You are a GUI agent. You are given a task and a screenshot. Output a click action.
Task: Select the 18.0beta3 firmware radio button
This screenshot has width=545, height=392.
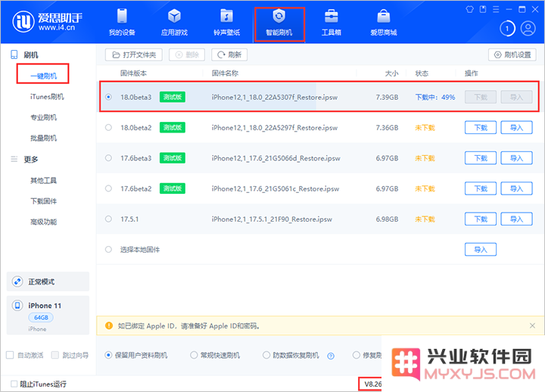click(108, 97)
